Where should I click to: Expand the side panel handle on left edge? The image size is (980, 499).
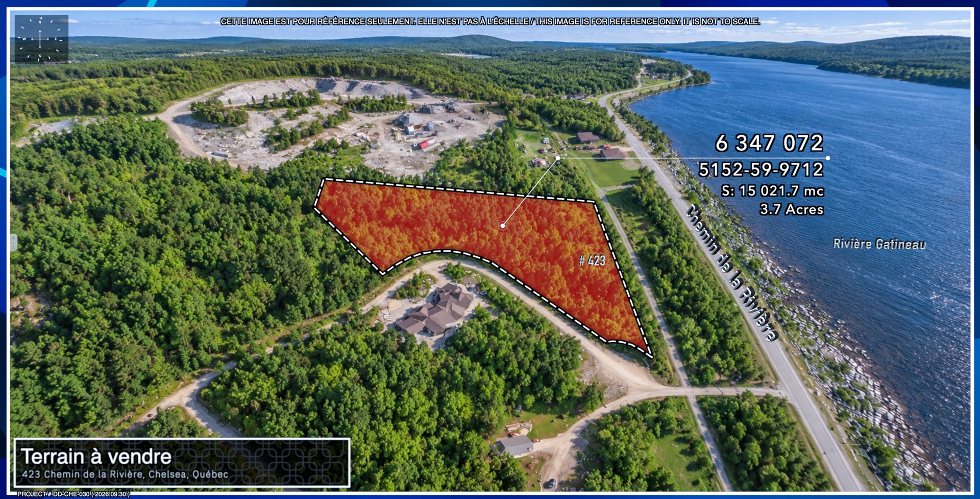click(14, 242)
